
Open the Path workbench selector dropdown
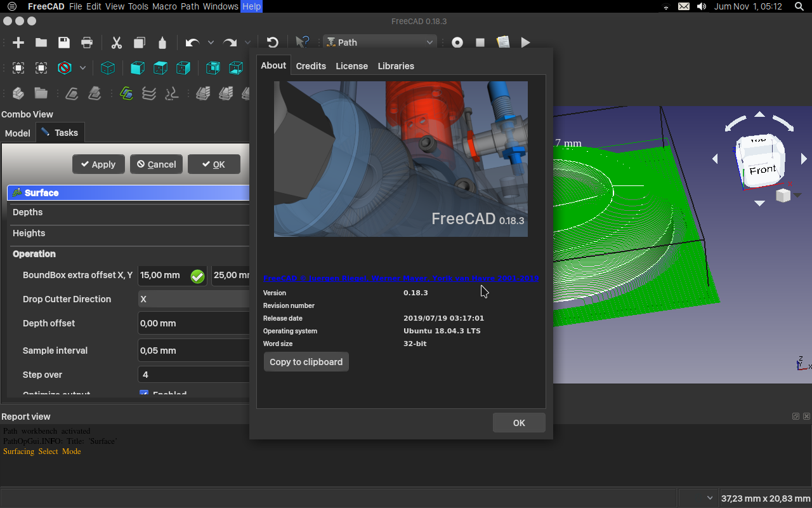pos(380,43)
